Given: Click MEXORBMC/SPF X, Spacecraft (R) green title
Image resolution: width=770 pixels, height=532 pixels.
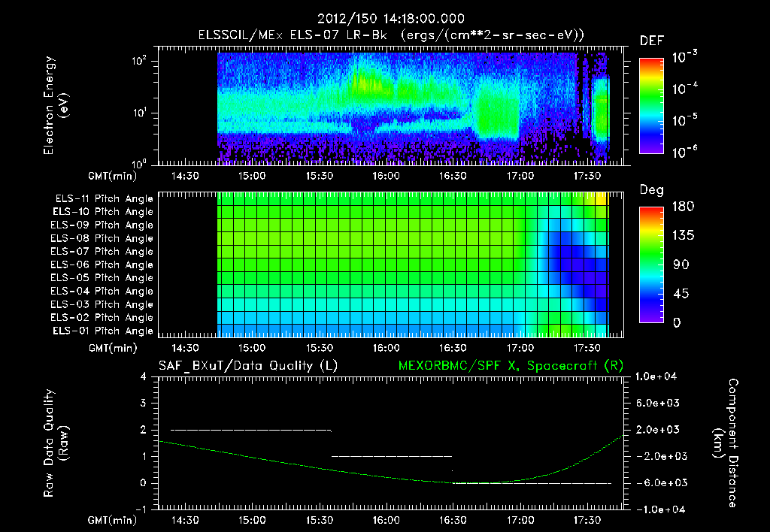Looking at the screenshot, I should coord(511,366).
